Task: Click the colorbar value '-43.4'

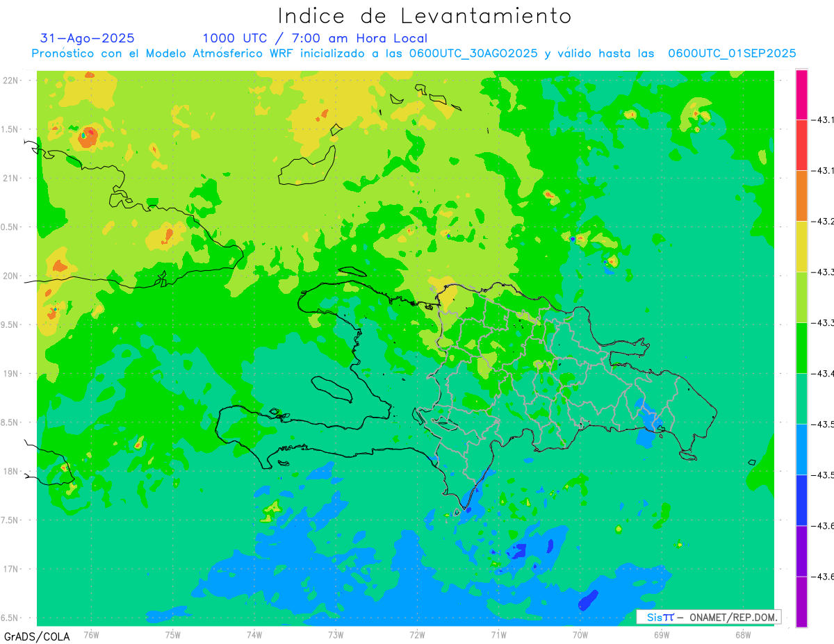Action: click(x=824, y=374)
